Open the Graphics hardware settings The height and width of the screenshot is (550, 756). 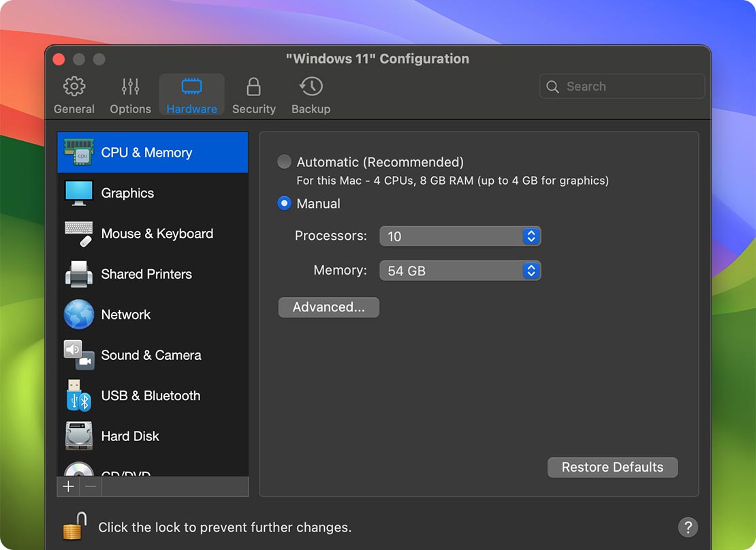pos(78,193)
